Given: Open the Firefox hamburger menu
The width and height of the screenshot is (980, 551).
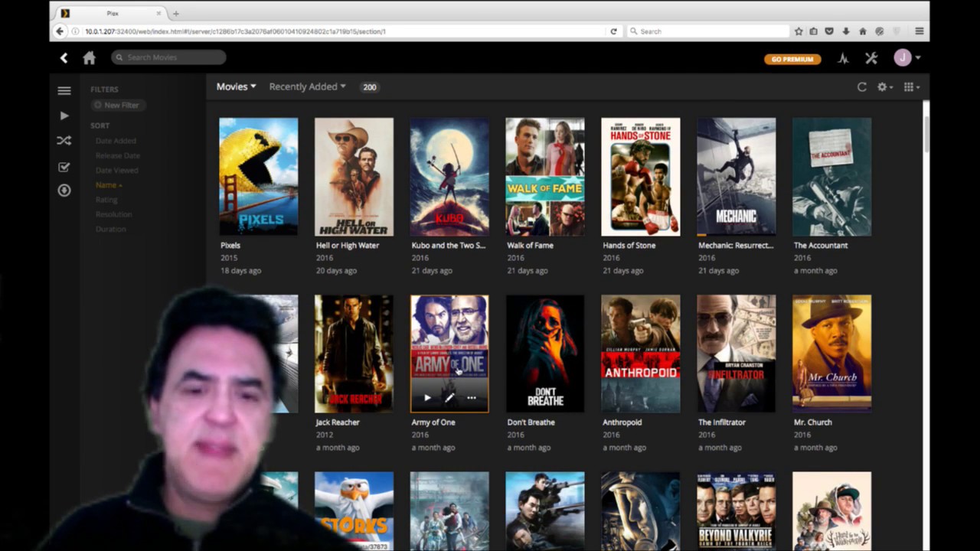Looking at the screenshot, I should pos(920,31).
